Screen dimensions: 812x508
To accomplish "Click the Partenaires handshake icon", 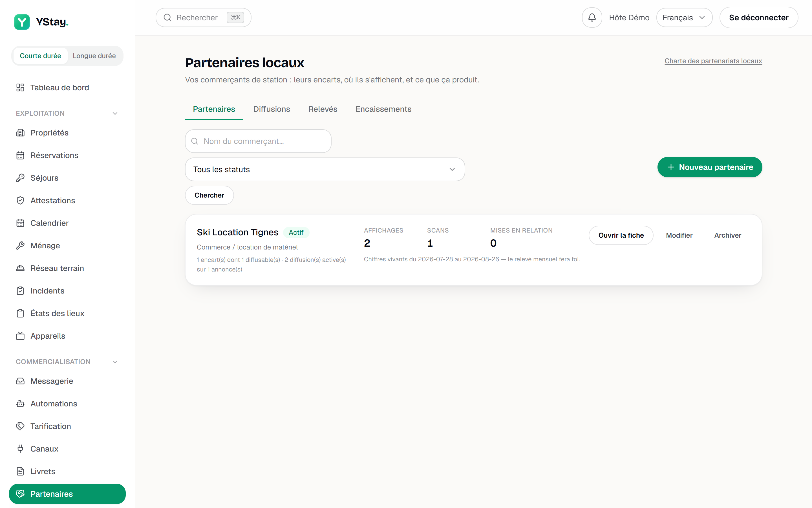I will tap(20, 494).
